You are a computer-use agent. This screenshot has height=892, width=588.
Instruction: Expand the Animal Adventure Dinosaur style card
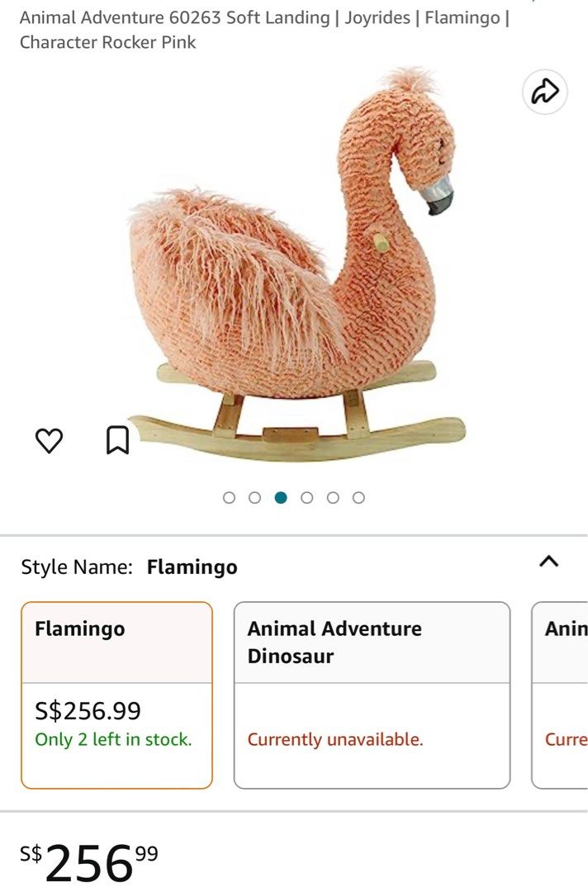tap(373, 694)
